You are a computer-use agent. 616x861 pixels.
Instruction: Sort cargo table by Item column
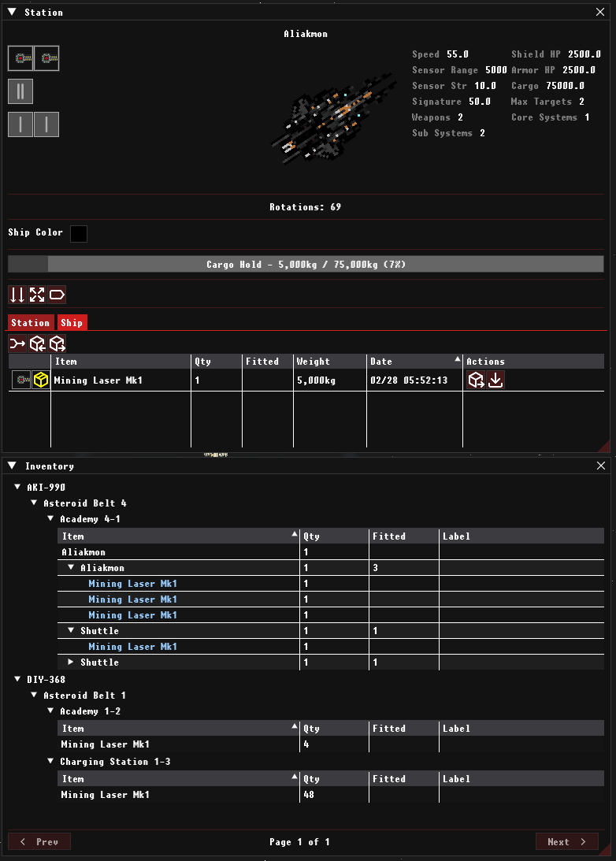click(121, 362)
